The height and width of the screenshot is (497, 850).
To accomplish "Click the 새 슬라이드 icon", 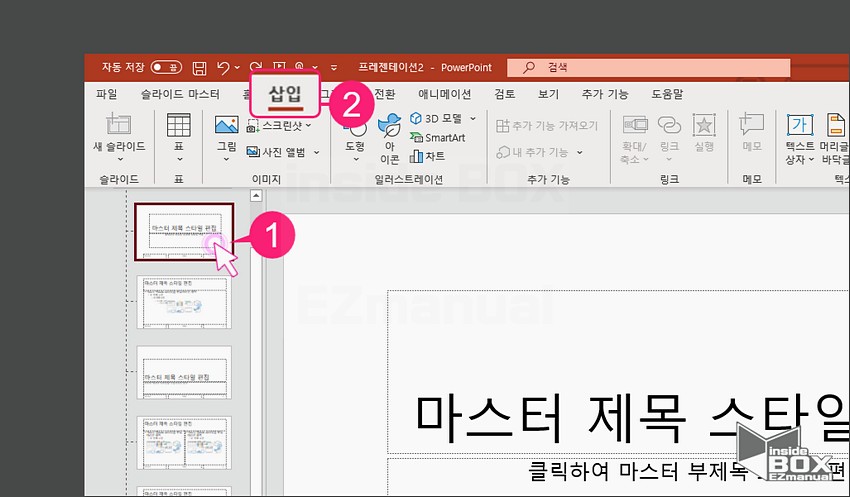I will click(x=119, y=124).
